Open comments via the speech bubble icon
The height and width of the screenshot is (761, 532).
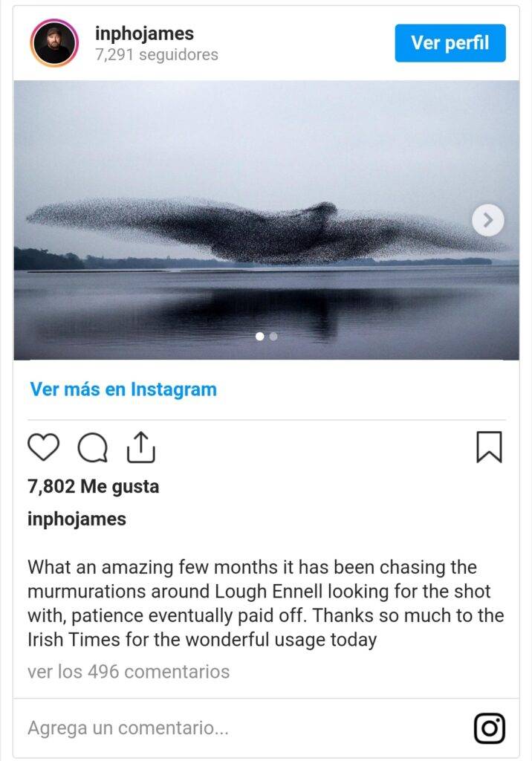tap(93, 447)
